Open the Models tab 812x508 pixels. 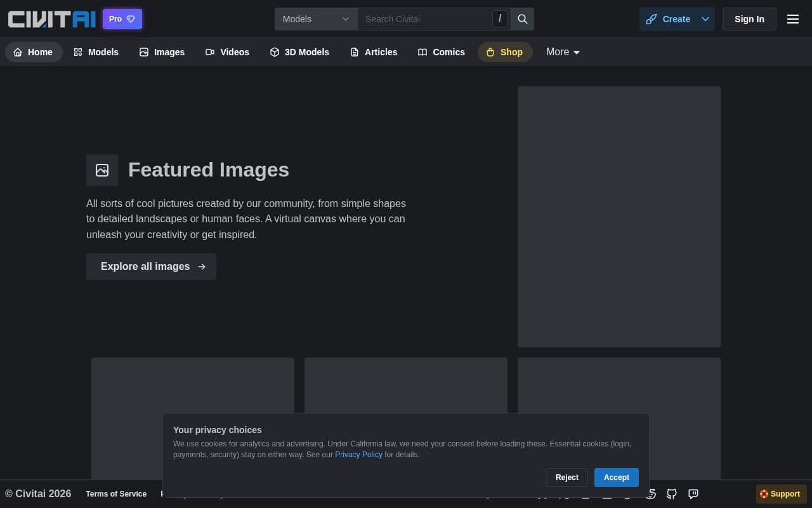click(x=96, y=52)
